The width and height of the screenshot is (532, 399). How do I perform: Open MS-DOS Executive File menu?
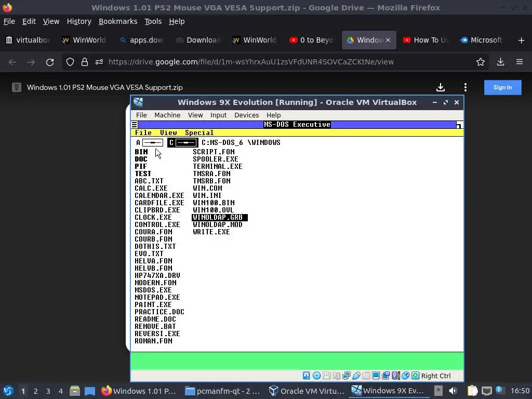pos(143,132)
